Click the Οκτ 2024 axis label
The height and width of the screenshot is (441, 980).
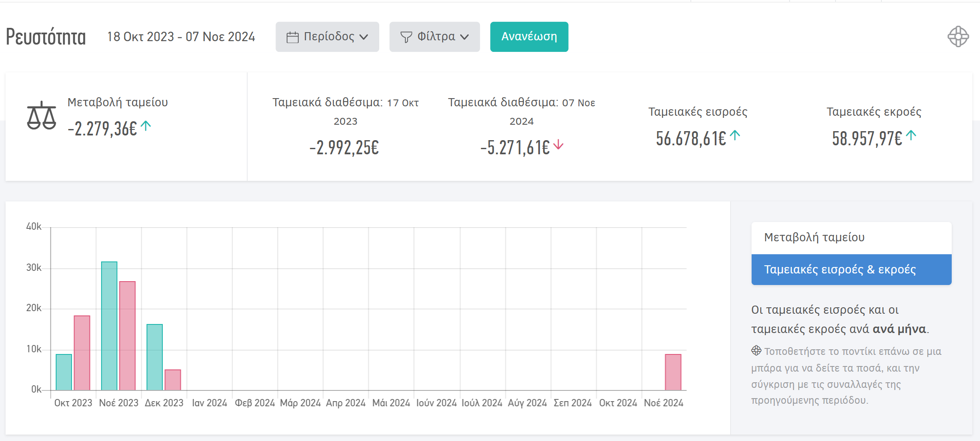pyautogui.click(x=618, y=403)
